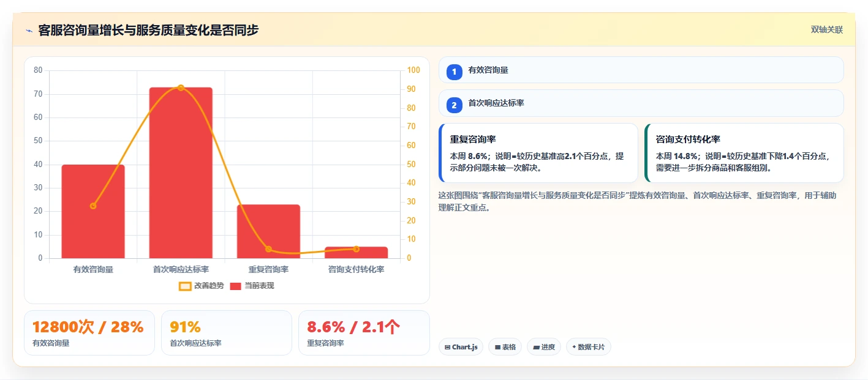
Task: Toggle the 当前表现 legend item
Action: pos(252,286)
